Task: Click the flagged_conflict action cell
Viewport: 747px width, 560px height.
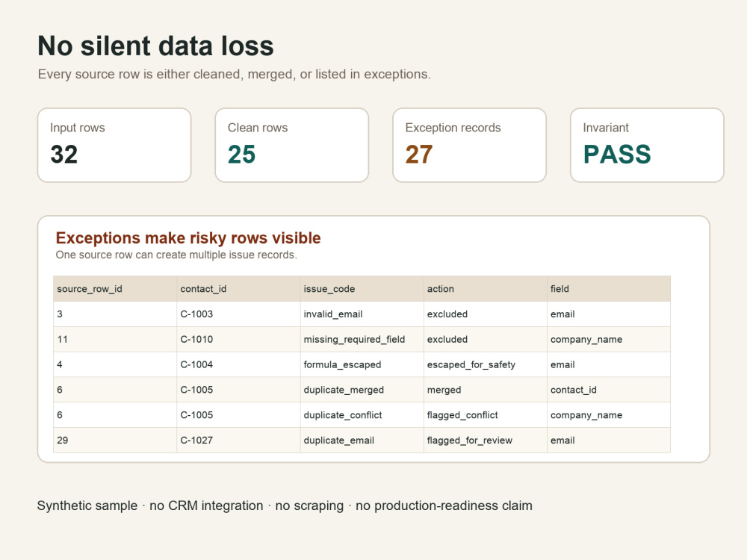Action: tap(485, 415)
